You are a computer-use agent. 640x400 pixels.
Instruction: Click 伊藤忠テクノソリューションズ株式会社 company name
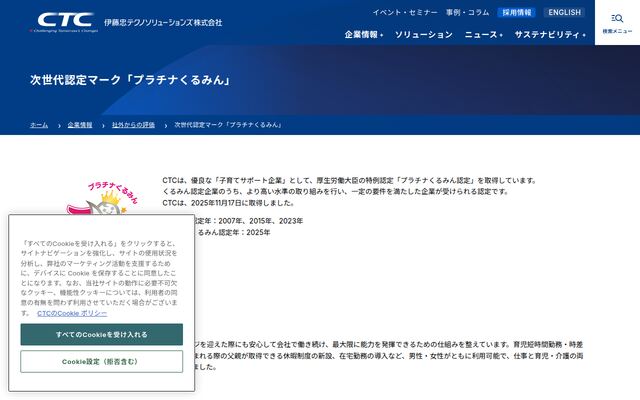tap(163, 22)
